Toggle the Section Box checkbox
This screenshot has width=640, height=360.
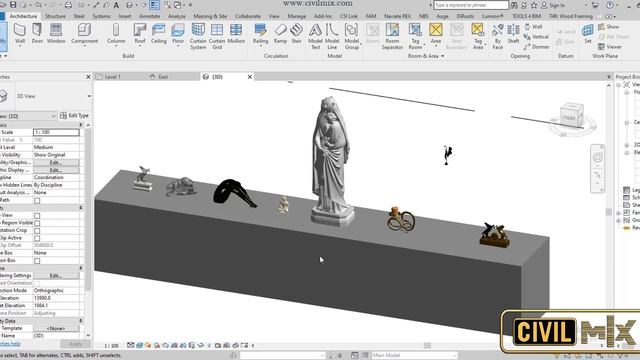(37, 261)
